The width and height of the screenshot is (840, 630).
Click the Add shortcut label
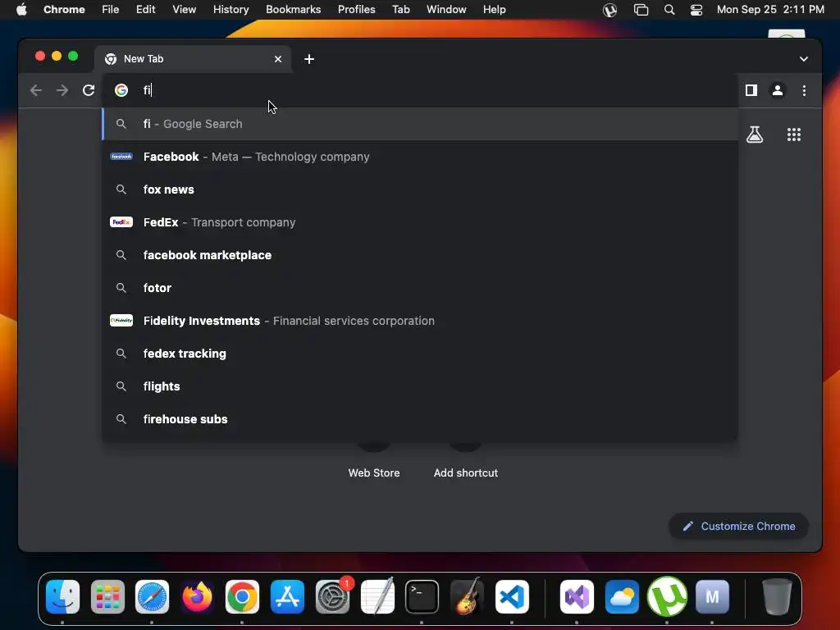coord(466,473)
